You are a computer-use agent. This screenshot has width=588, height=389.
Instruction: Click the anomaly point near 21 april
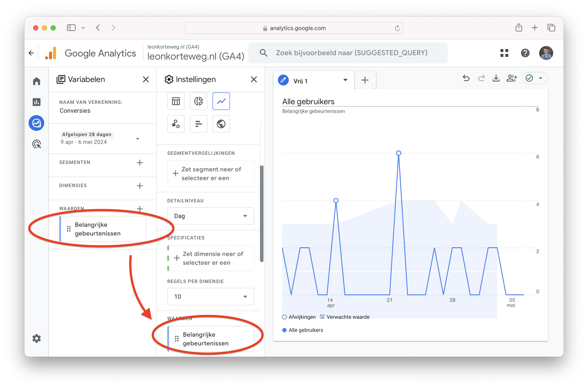(x=399, y=153)
